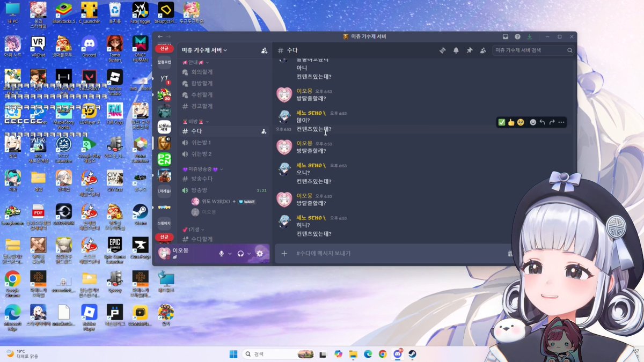Expand the 미츄 기수제 서버 server menu
Screen dimensions: 644x362
[204, 50]
